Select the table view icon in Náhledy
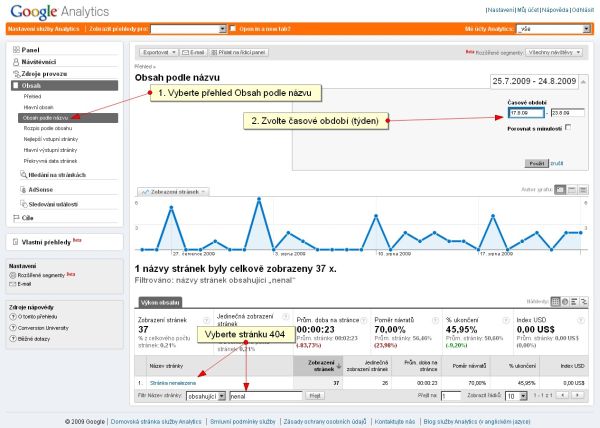The width and height of the screenshot is (600, 428). click(x=555, y=302)
